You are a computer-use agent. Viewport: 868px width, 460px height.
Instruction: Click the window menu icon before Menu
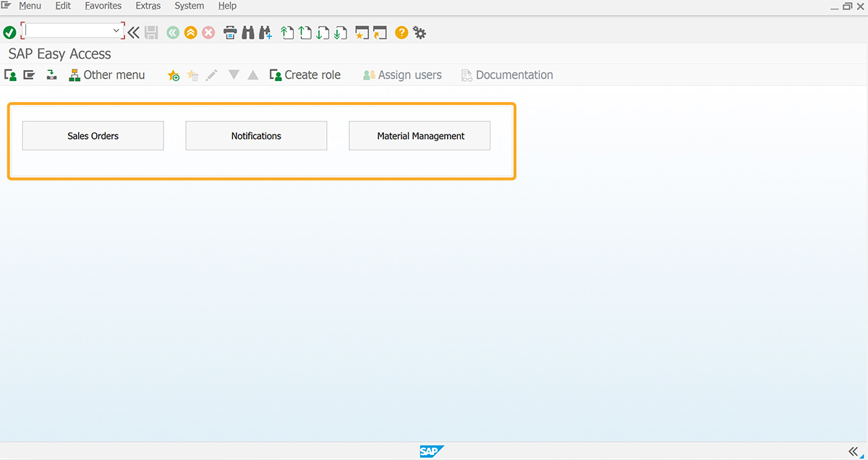coord(7,5)
